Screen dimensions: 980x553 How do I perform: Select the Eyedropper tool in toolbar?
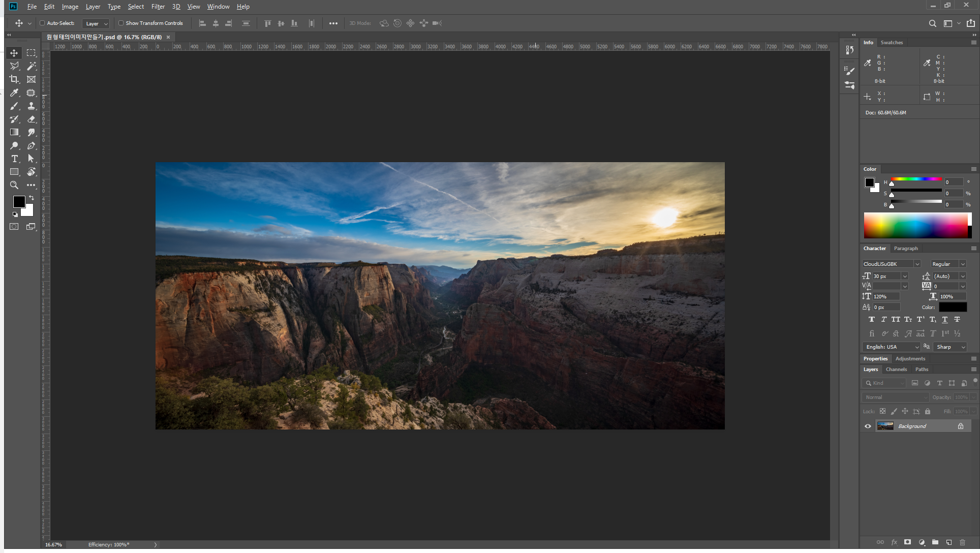click(14, 93)
